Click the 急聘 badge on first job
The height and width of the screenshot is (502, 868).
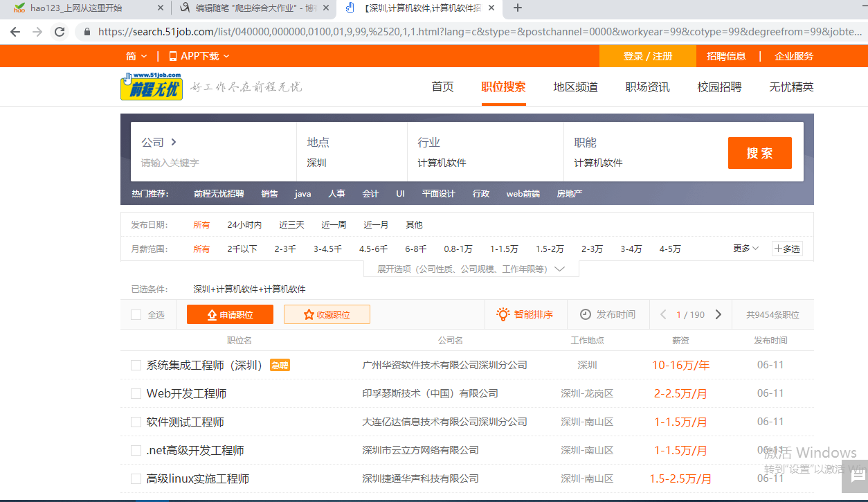(280, 365)
